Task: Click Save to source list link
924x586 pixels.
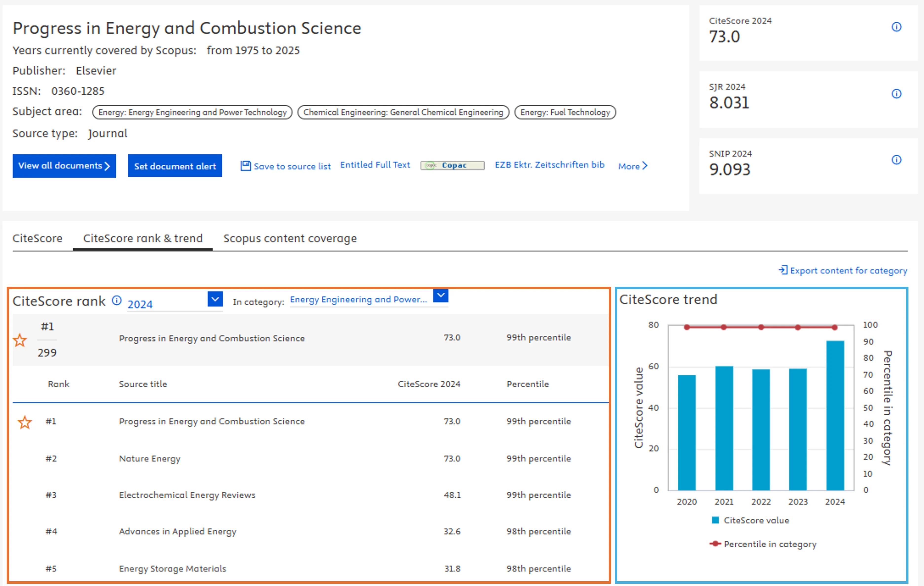Action: pos(292,166)
